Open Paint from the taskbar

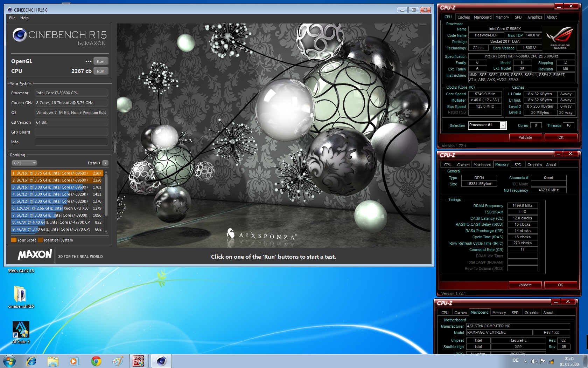(118, 361)
